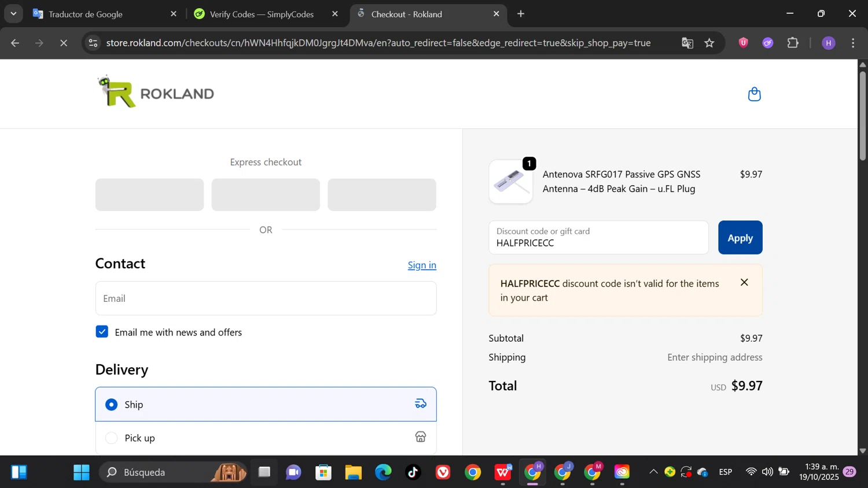Click the Total USD $9.97 amount
This screenshot has width=868, height=488.
point(737,386)
